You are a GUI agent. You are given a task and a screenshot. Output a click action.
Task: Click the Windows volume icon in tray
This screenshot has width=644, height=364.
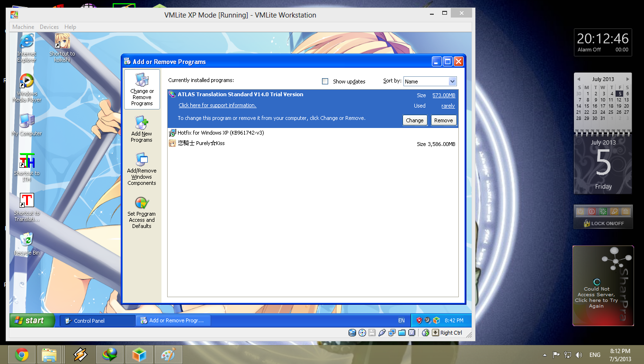579,355
